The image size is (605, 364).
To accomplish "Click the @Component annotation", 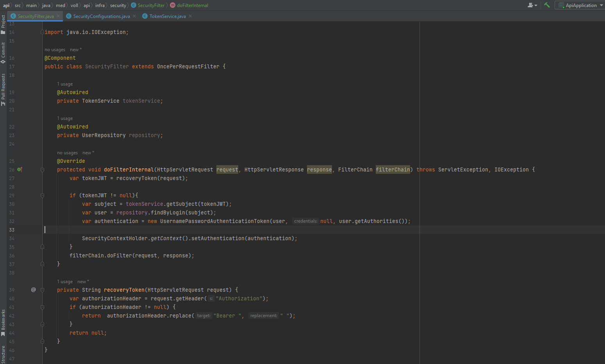I will click(x=60, y=58).
